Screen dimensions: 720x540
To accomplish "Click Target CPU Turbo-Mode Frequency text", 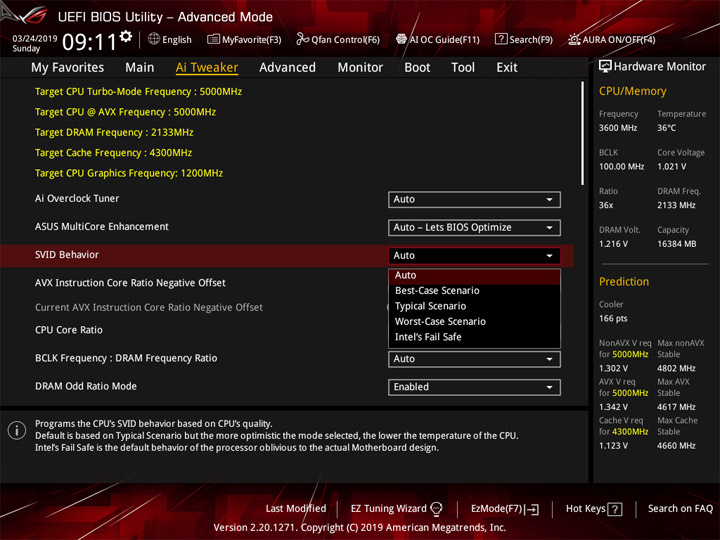I will pyautogui.click(x=138, y=92).
